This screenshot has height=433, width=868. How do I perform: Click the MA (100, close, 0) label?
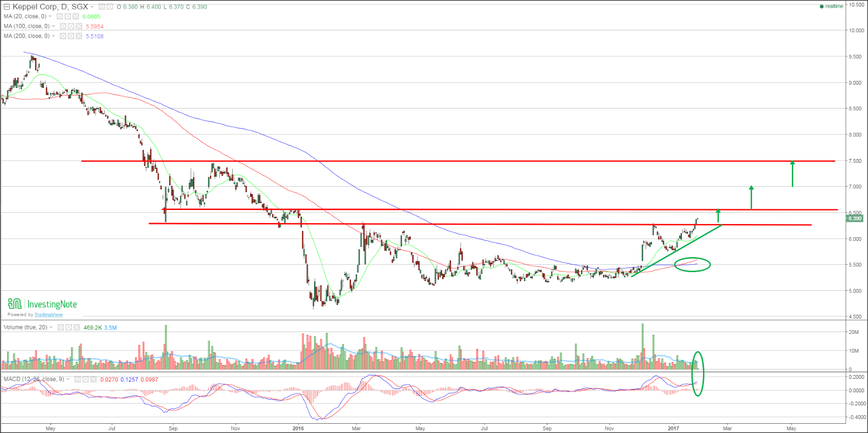(x=27, y=26)
